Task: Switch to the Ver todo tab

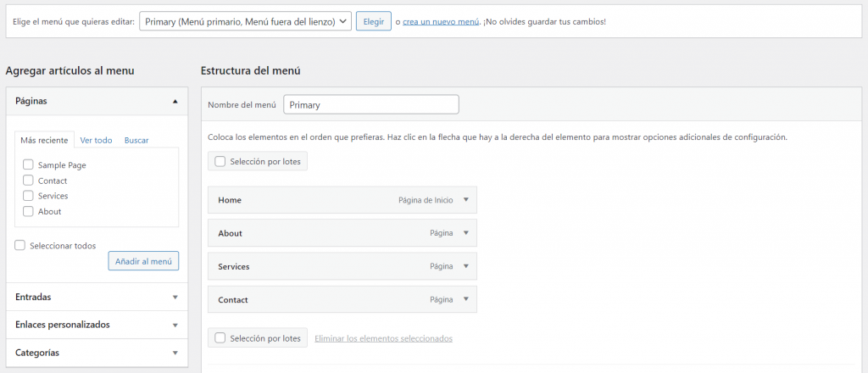Action: coord(96,140)
